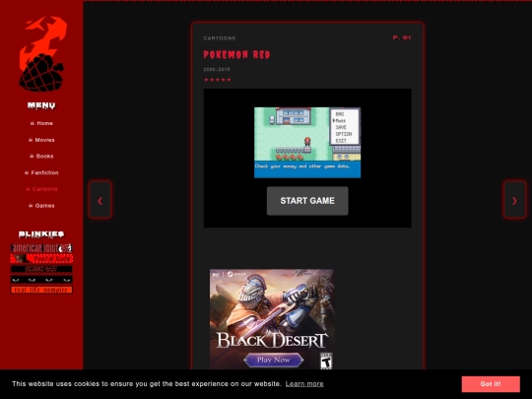Navigate to the Fanfiction page
Image resolution: width=532 pixels, height=399 pixels.
click(41, 172)
